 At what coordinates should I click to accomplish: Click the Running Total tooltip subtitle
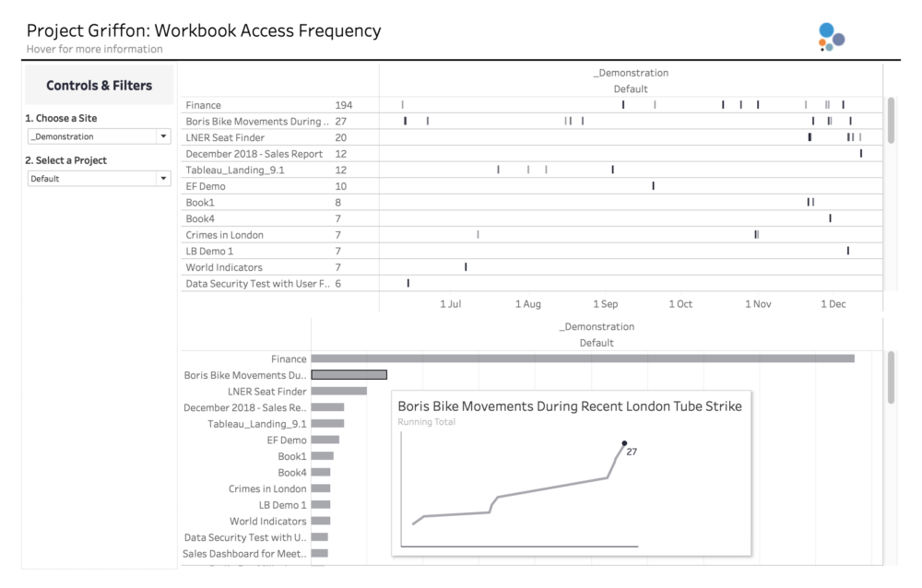coord(426,421)
